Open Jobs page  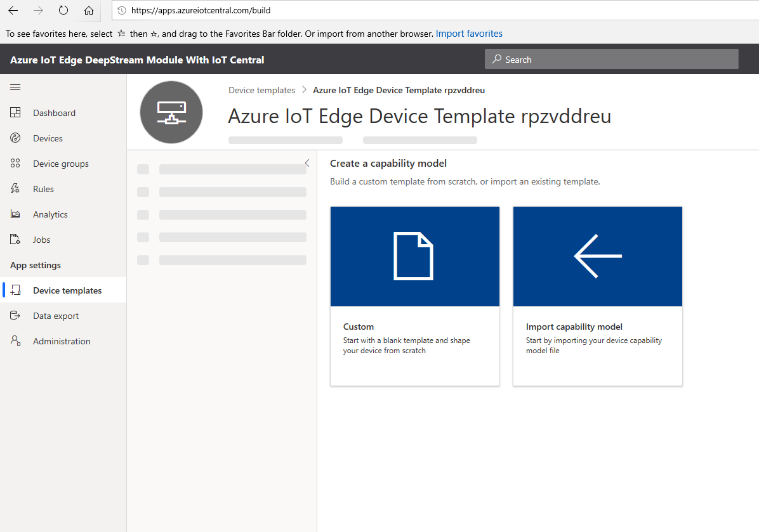click(x=42, y=240)
